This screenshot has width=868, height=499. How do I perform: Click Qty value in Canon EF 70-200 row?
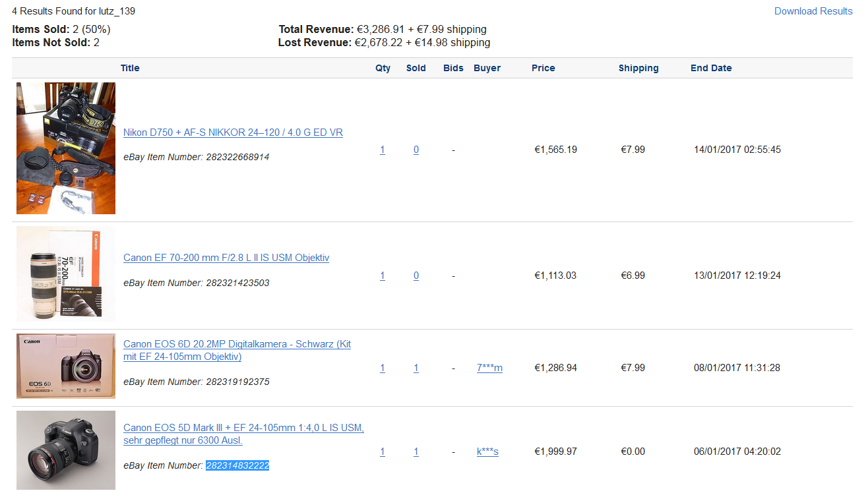[383, 276]
